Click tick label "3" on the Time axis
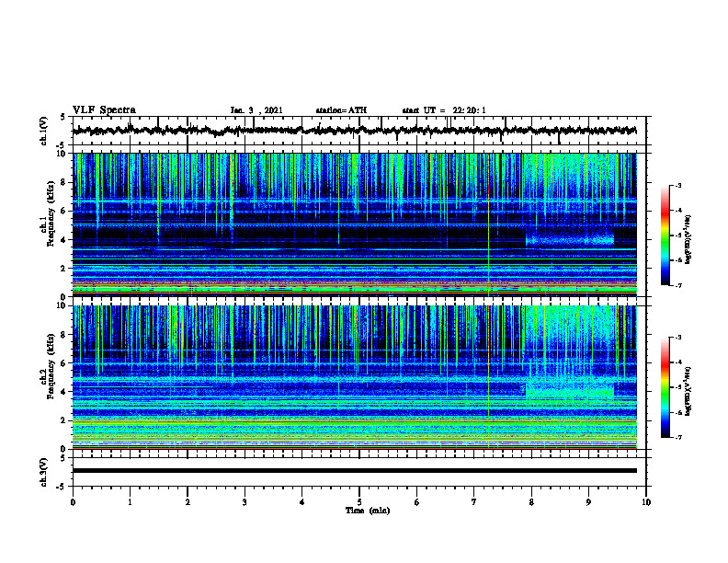The height and width of the screenshot is (563, 728). [245, 502]
